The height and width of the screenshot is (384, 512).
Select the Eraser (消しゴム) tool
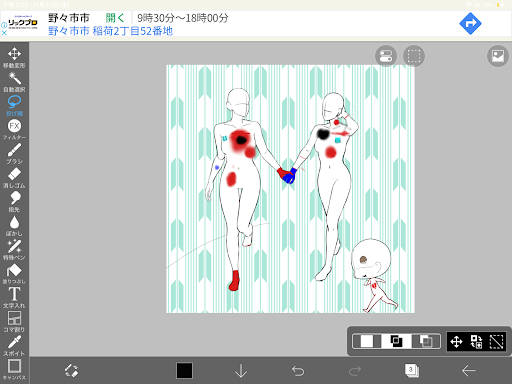click(14, 177)
